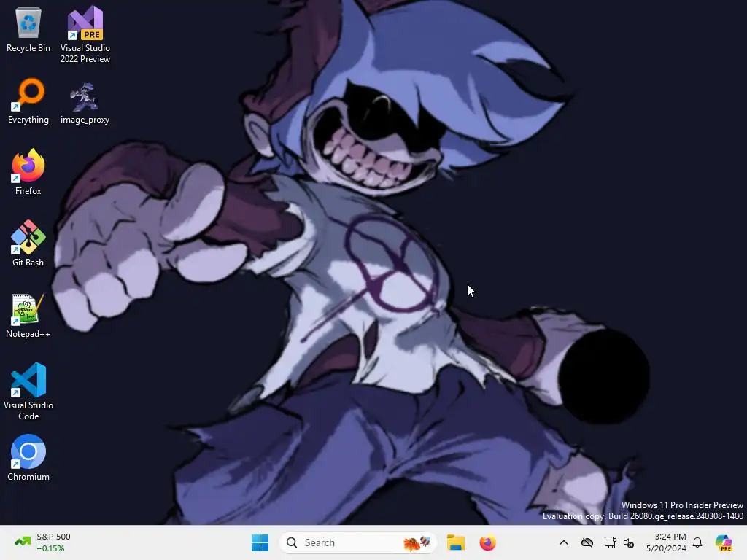747x560 pixels.
Task: Click the OneDrive cloud tray icon
Action: click(x=587, y=542)
